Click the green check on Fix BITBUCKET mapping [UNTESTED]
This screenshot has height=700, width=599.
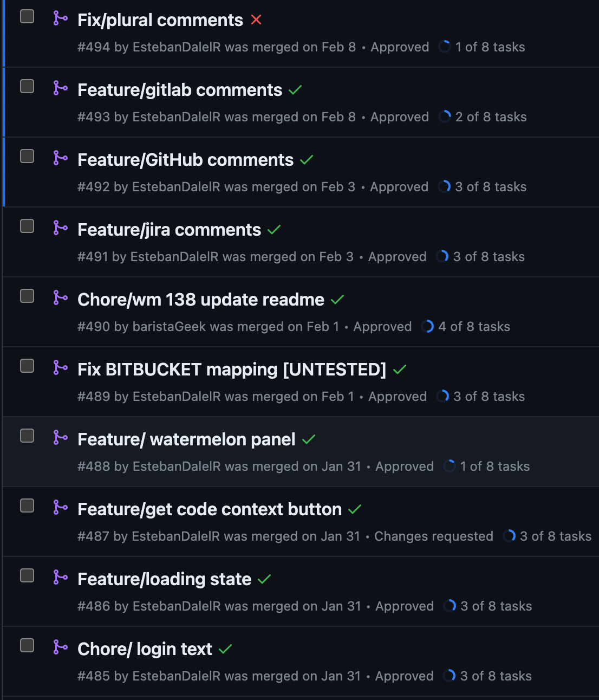click(399, 369)
